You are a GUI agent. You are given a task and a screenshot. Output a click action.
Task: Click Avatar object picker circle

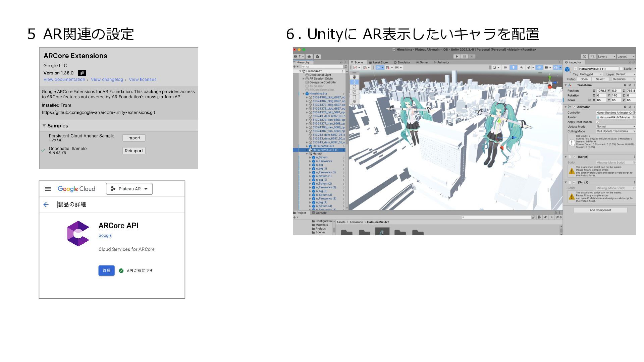[x=634, y=117]
